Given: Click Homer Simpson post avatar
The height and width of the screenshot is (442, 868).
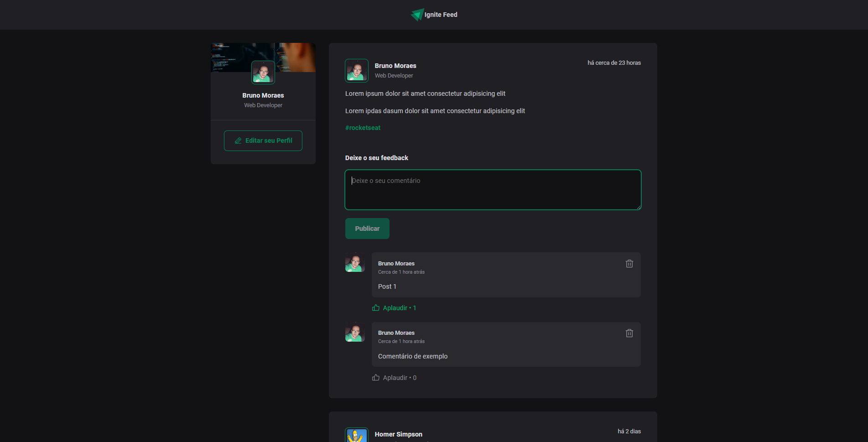Looking at the screenshot, I should click(x=357, y=435).
